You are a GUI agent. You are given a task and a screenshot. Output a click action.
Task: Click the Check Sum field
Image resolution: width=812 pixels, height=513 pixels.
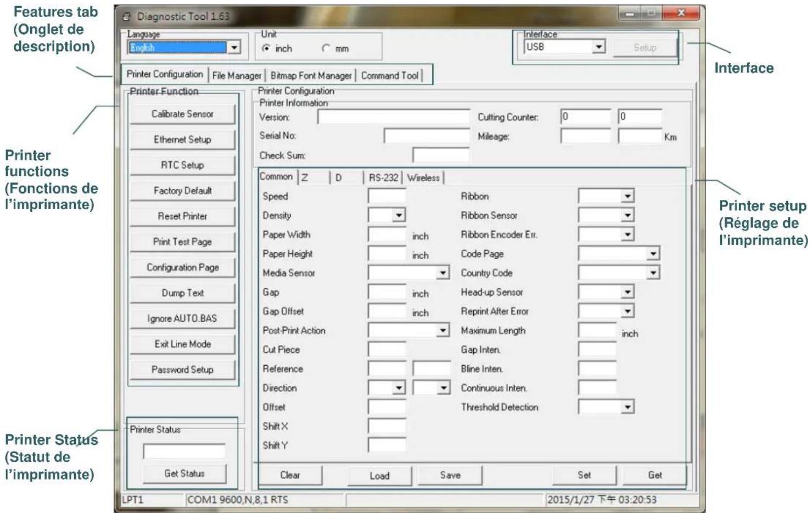[441, 155]
